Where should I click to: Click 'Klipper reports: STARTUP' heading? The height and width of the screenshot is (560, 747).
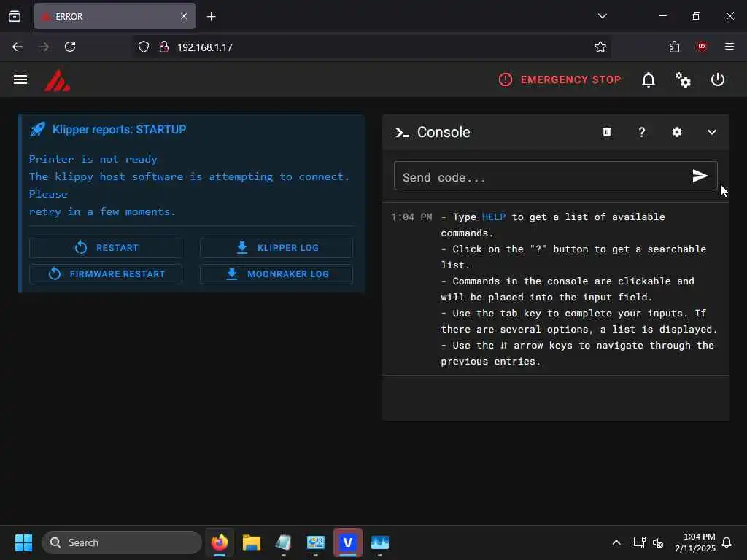(119, 130)
